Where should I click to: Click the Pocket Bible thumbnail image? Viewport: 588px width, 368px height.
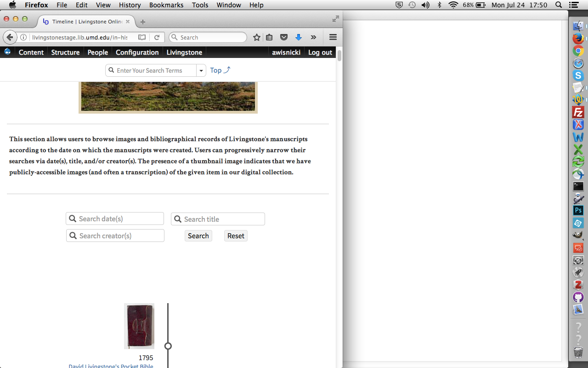(139, 326)
